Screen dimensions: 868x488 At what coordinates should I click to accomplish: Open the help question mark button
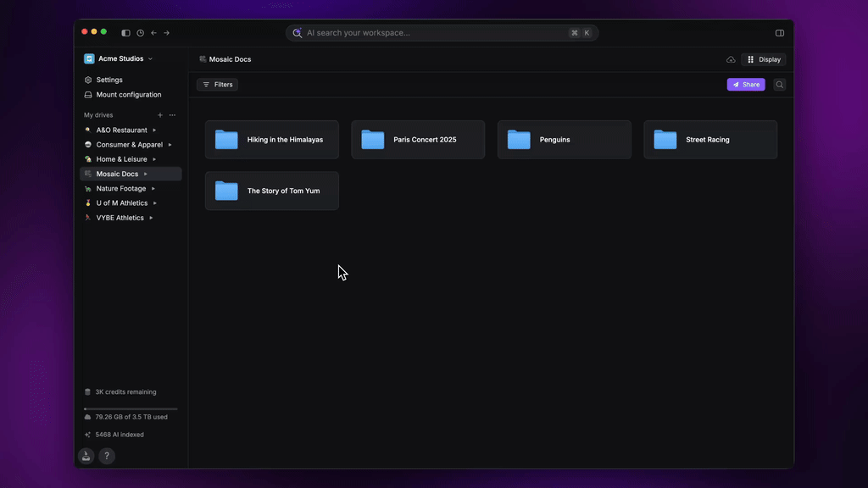tap(107, 456)
